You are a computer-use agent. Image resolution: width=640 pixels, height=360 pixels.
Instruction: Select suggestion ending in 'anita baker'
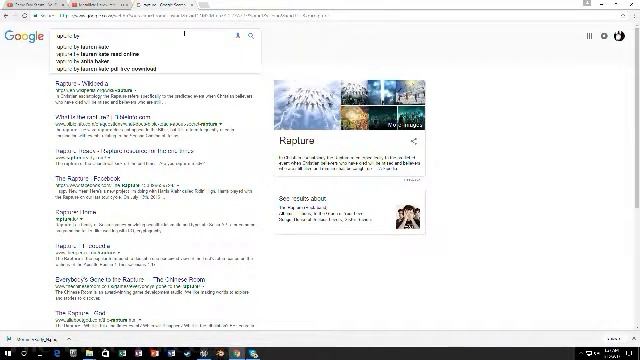pos(82,61)
